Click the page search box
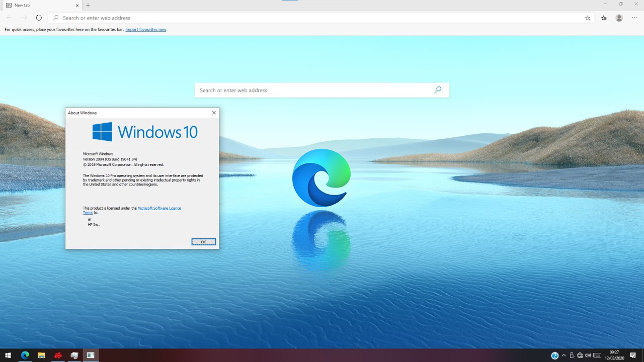The width and height of the screenshot is (644, 362). click(x=322, y=90)
